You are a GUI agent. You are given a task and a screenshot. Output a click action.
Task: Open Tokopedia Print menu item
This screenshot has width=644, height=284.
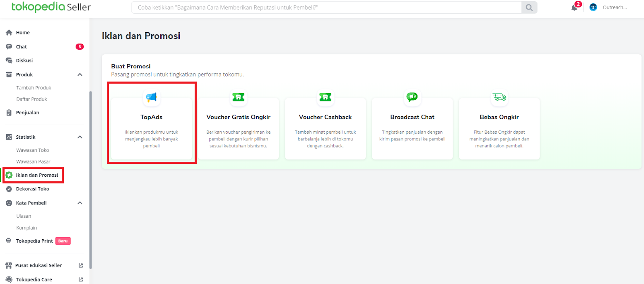(x=34, y=241)
